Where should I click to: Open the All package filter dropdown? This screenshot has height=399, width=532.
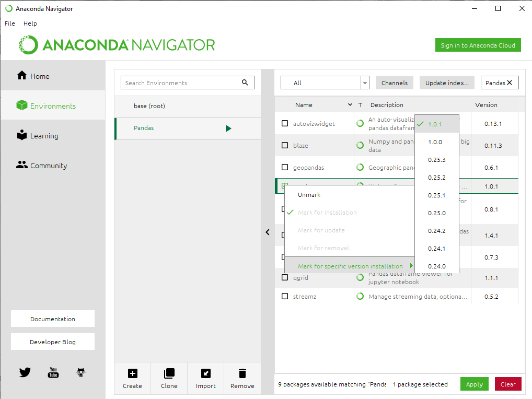pos(325,83)
